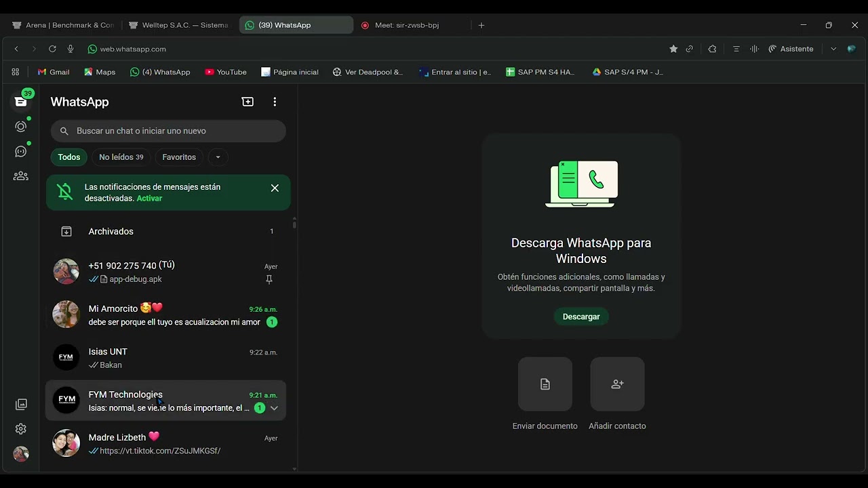Open the media gallery icon in WhatsApp sidebar
The image size is (868, 488).
point(21,404)
